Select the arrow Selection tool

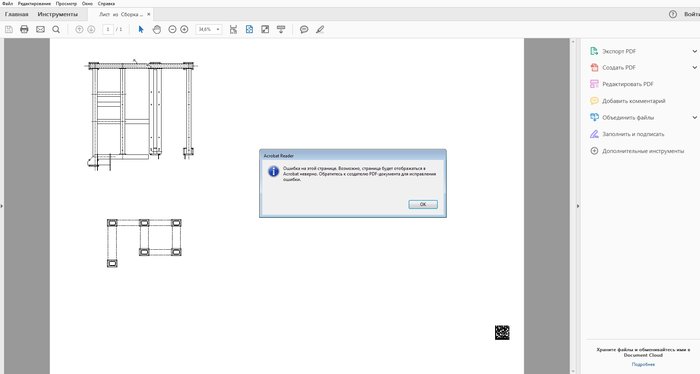(x=141, y=29)
